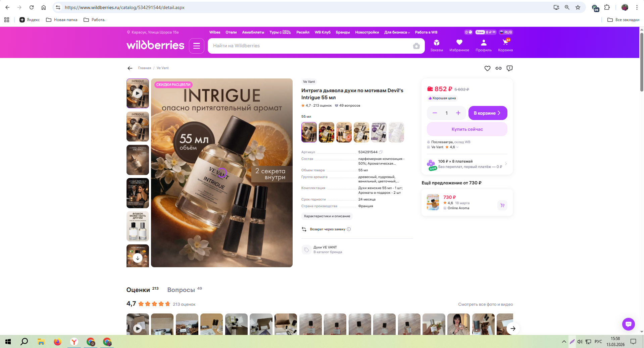The image size is (644, 348).
Task: Show info about Возврат через заявку
Action: coord(349,229)
